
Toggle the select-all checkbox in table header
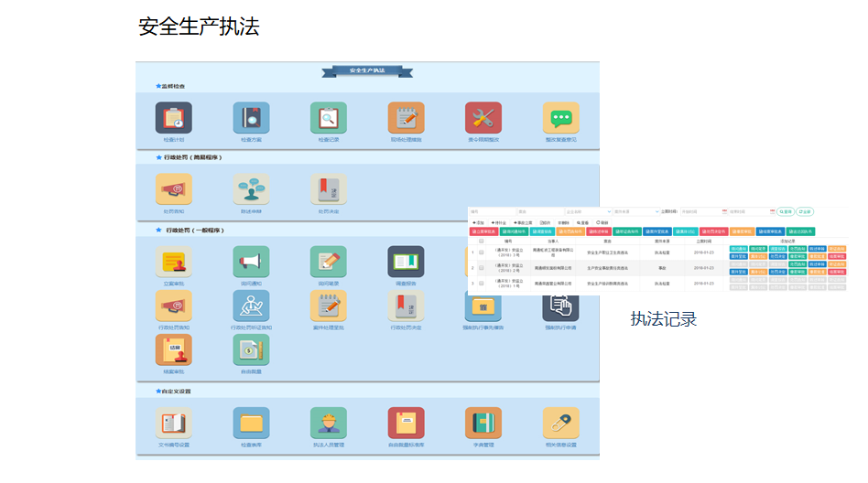click(482, 241)
